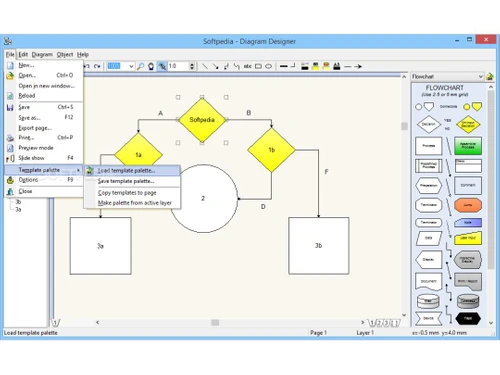The width and height of the screenshot is (500, 375).
Task: Click the canvas horizontal scrollbar thumb
Action: (215, 322)
